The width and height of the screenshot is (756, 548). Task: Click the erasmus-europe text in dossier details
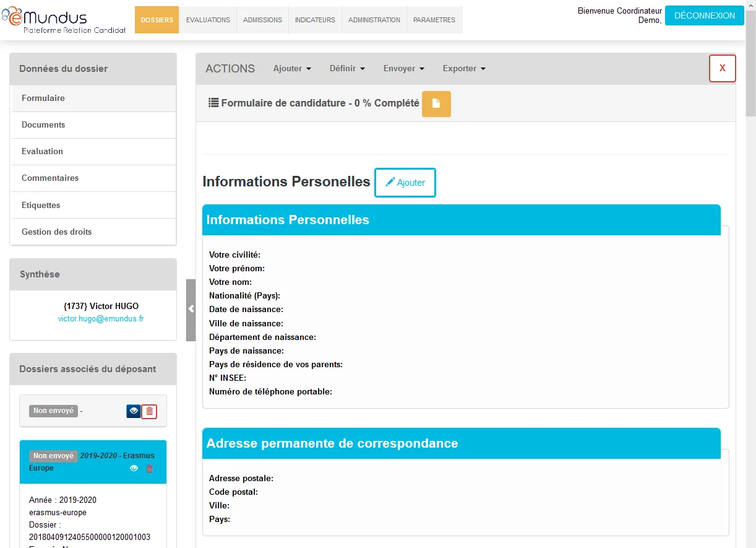point(58,513)
